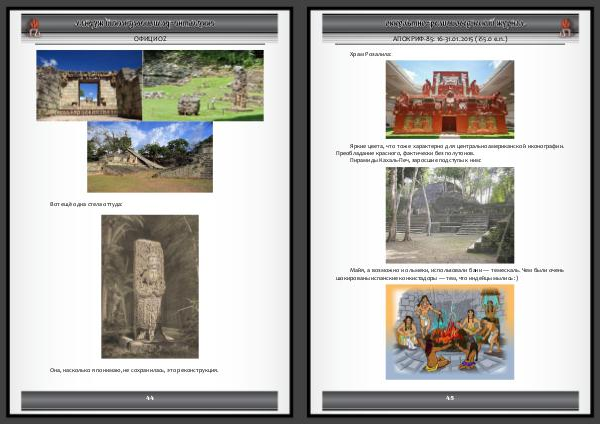
Task: Click the red Rosalila temple image
Action: (x=449, y=98)
